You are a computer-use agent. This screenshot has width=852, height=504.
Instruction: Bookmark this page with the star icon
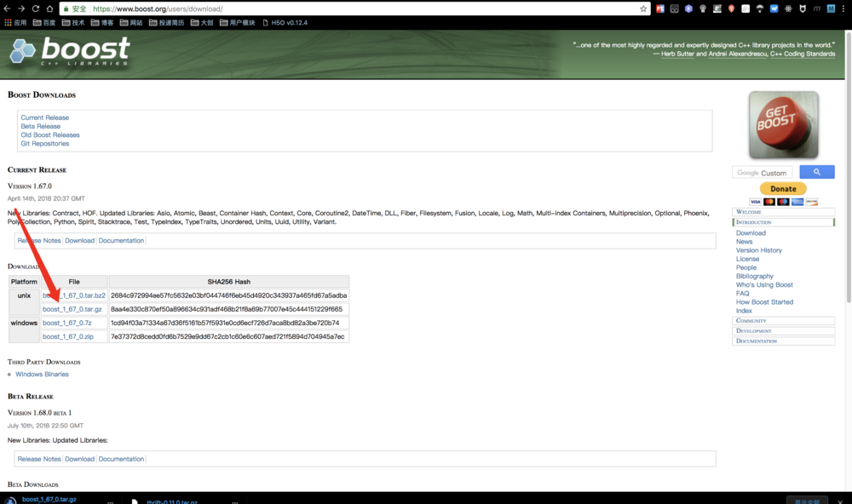coord(643,9)
